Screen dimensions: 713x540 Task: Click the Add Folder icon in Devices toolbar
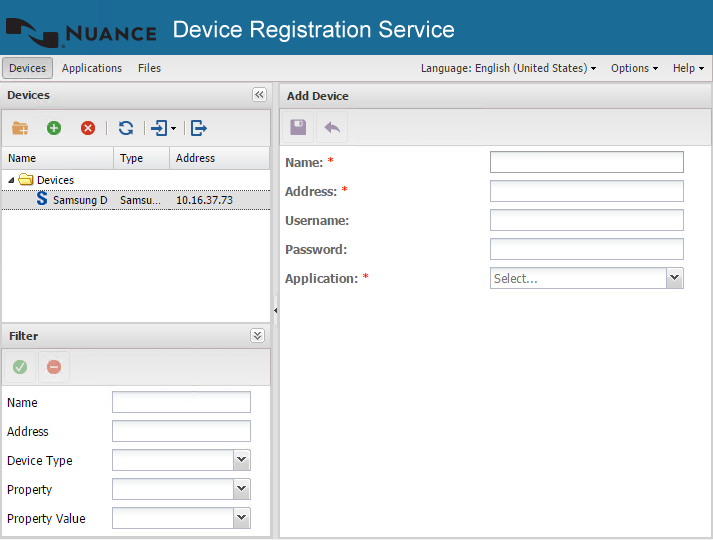click(20, 128)
